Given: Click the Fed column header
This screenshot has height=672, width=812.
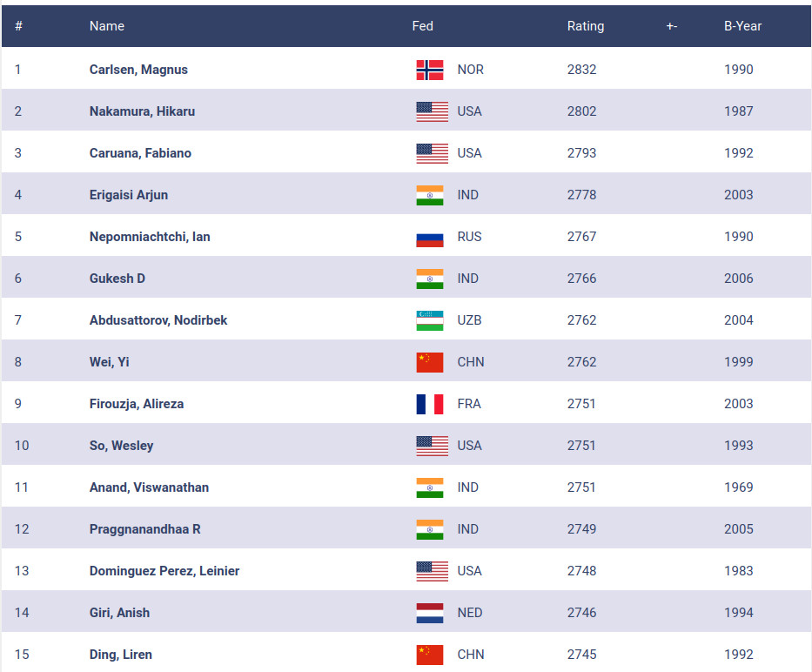Looking at the screenshot, I should (x=422, y=26).
